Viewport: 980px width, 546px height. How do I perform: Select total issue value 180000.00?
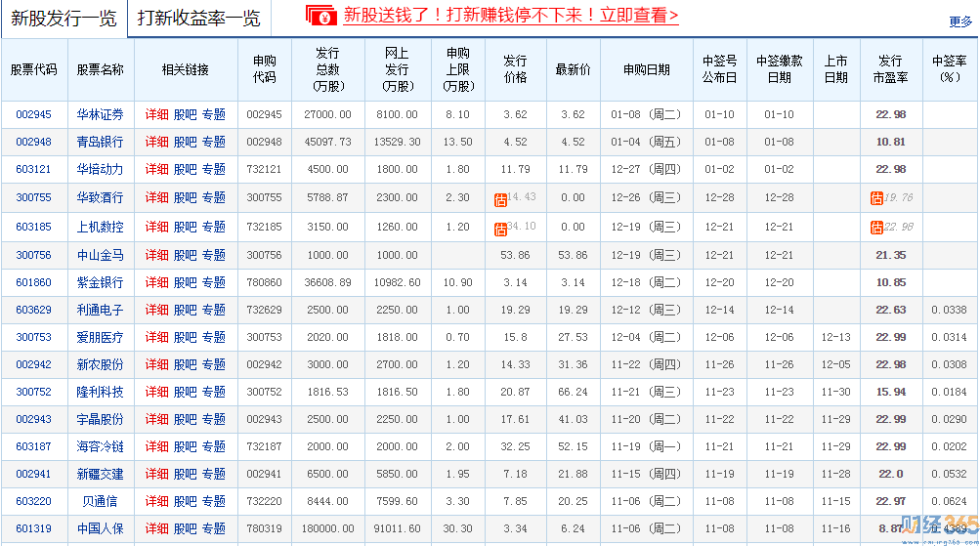[x=327, y=529]
